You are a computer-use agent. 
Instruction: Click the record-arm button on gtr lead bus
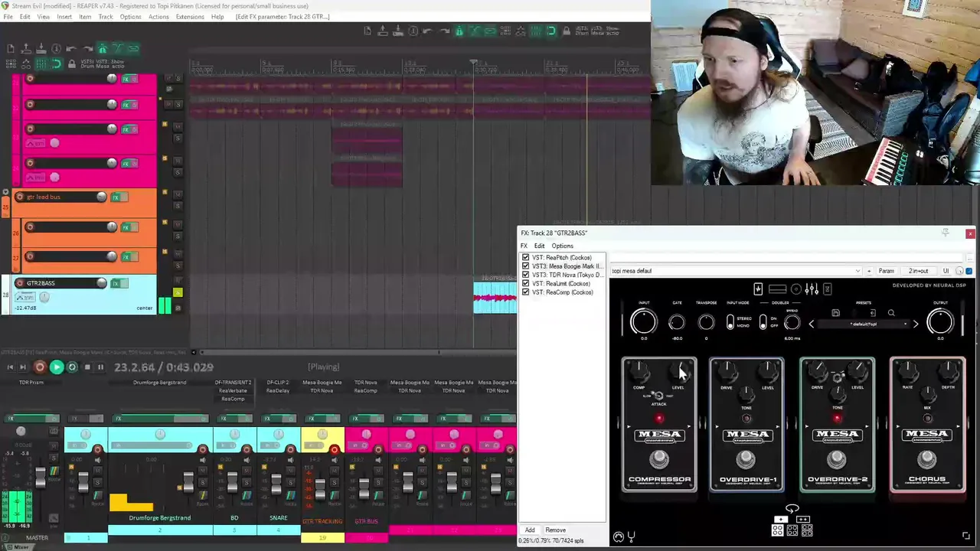20,197
